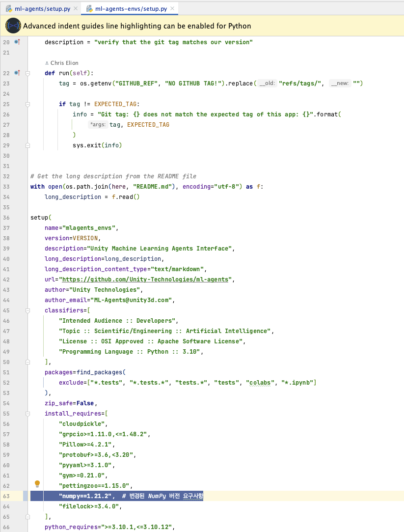Click the "grpcio>=1.11.0,<=1.48.2" requirement
Viewport: 404px width, 532px height.
tap(103, 434)
